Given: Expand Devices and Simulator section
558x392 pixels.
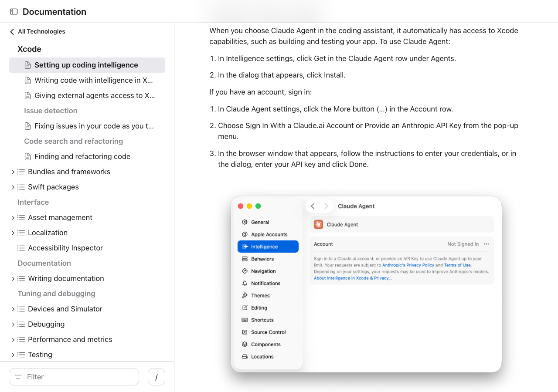Looking at the screenshot, I should (x=13, y=309).
